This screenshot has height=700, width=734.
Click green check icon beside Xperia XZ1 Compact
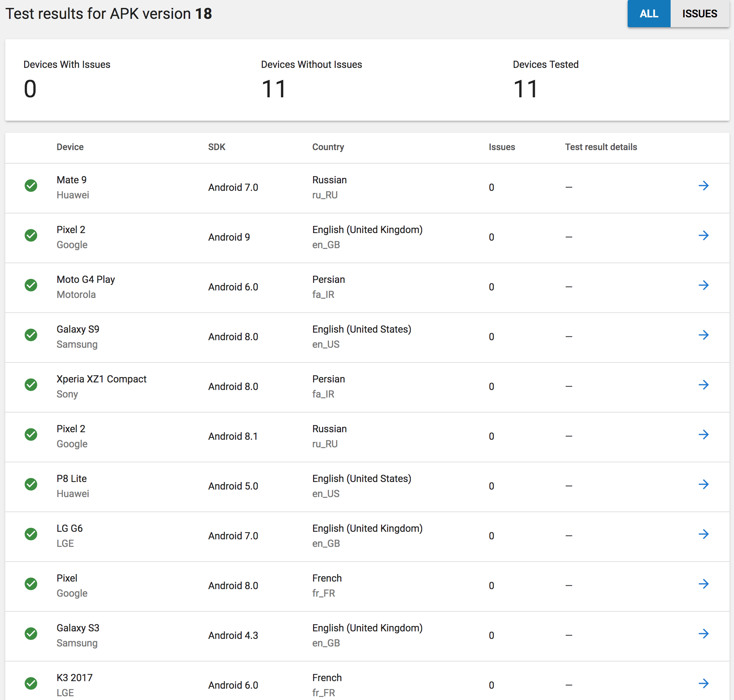31,385
